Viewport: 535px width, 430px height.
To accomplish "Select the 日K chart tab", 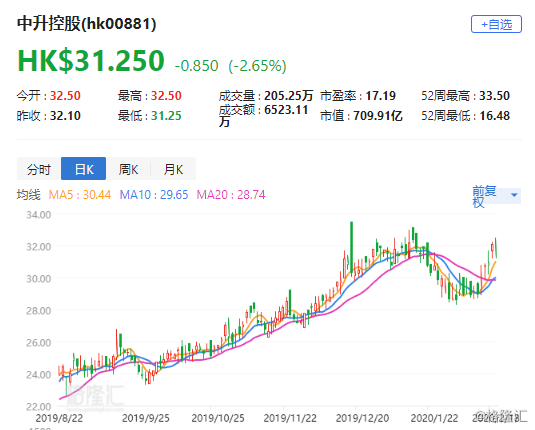I will (x=84, y=169).
